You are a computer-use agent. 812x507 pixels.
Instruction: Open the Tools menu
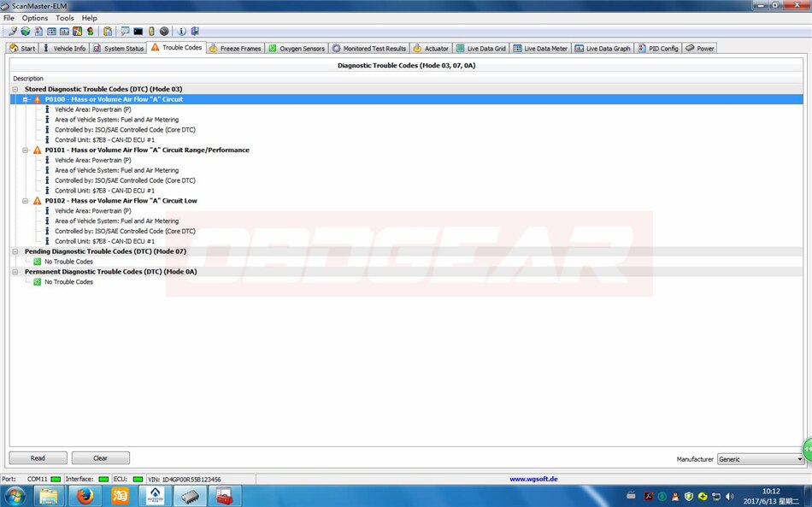coord(65,18)
